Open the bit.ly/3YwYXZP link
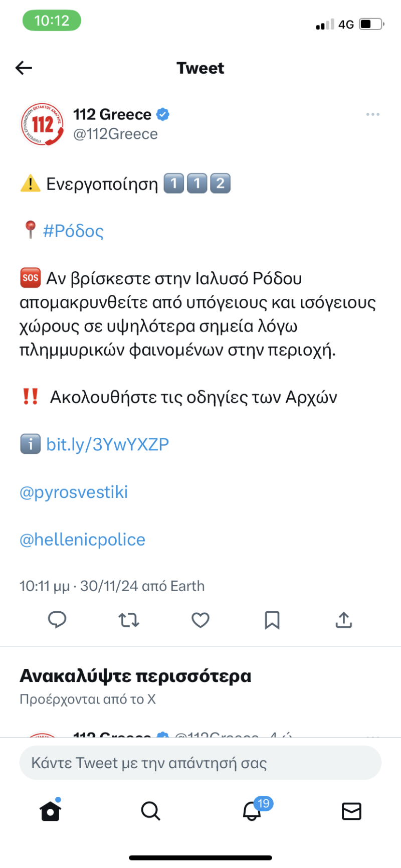Viewport: 401px width, 868px height. tap(107, 444)
